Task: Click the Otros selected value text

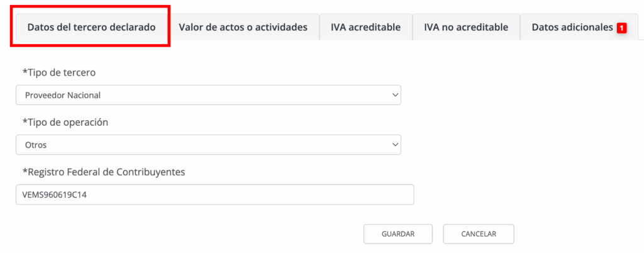Action: click(x=36, y=145)
